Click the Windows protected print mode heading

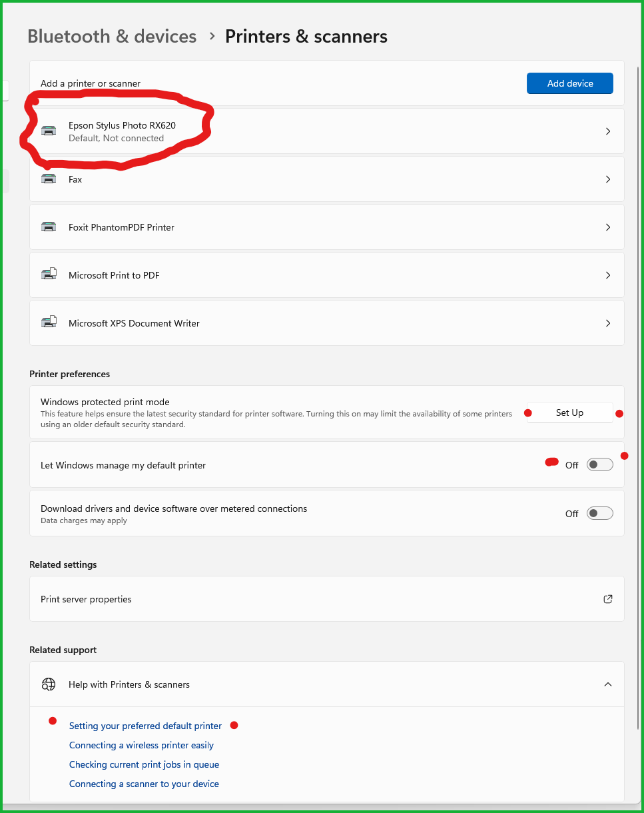pos(105,402)
